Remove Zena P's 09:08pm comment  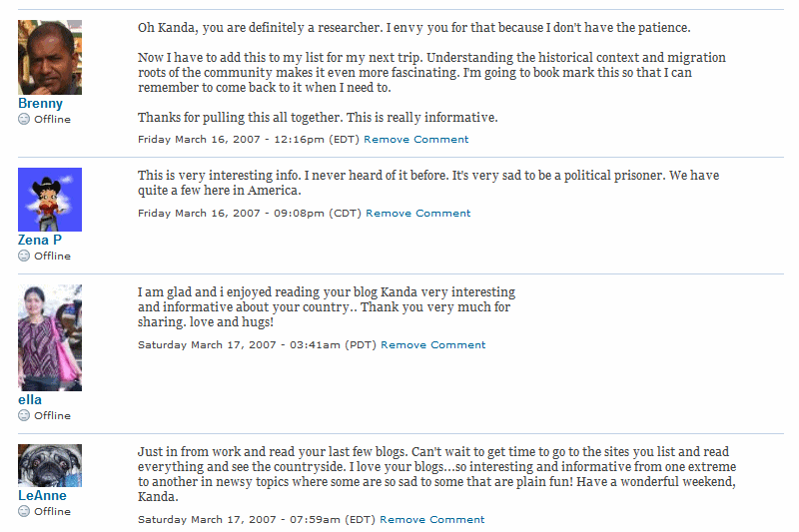point(417,213)
